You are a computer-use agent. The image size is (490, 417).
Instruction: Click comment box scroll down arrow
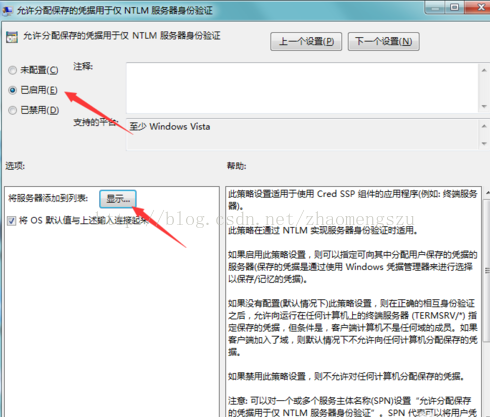(x=484, y=106)
